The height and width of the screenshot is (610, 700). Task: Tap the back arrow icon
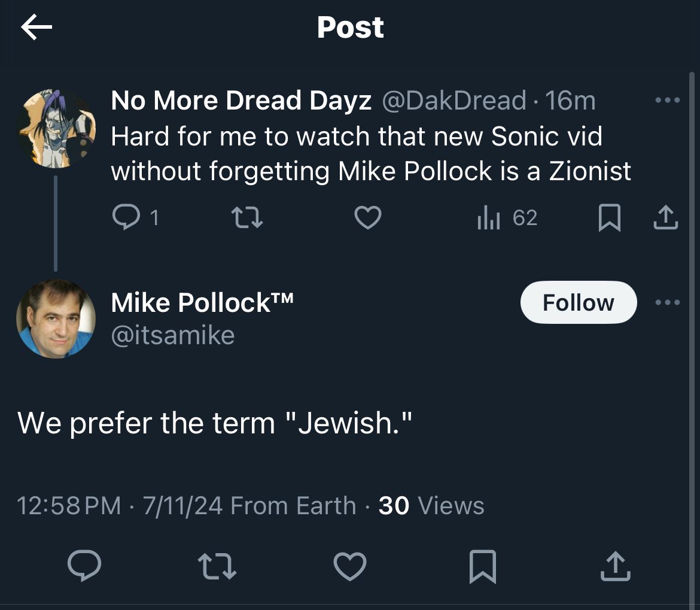click(36, 28)
